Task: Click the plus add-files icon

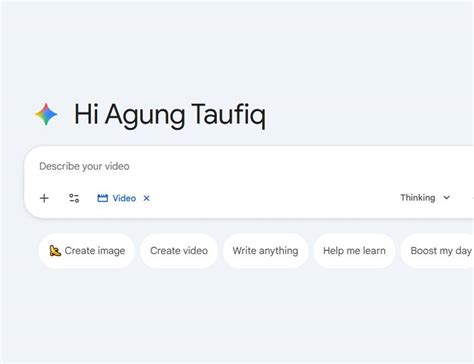Action: click(x=44, y=198)
